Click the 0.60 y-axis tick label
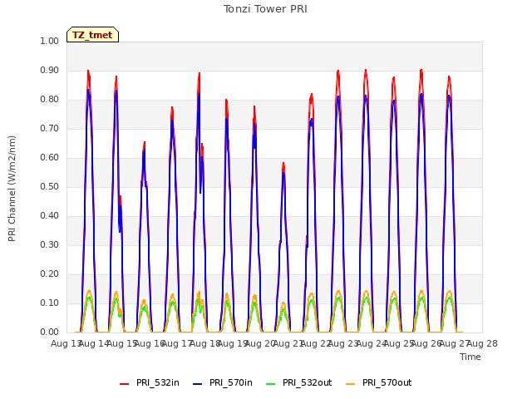The width and height of the screenshot is (532, 399). point(50,157)
